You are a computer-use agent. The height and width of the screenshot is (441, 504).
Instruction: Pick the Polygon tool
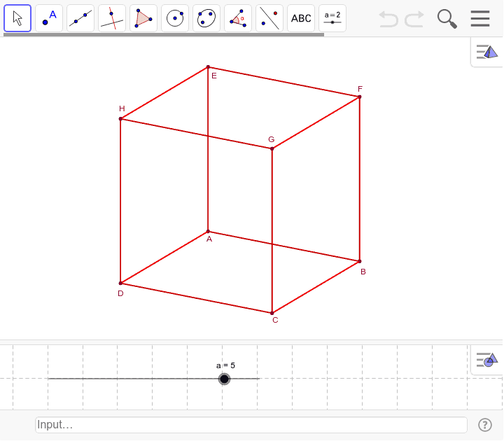click(x=143, y=18)
